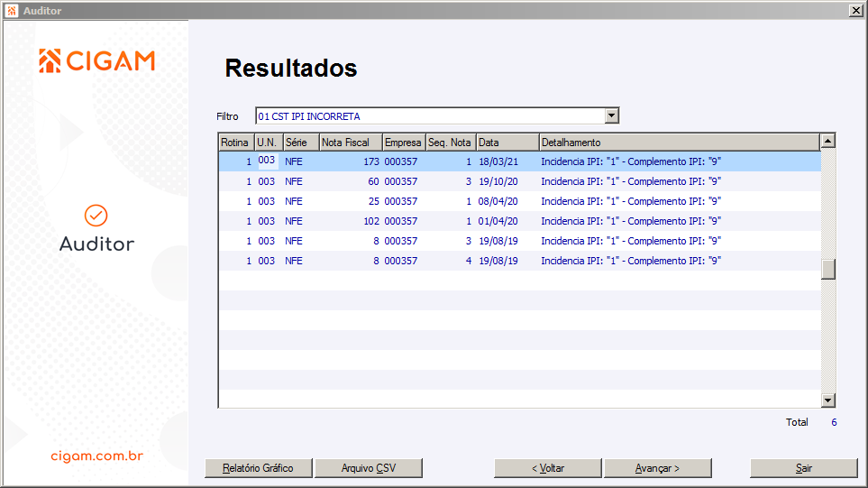Close the Auditor window

[855, 11]
